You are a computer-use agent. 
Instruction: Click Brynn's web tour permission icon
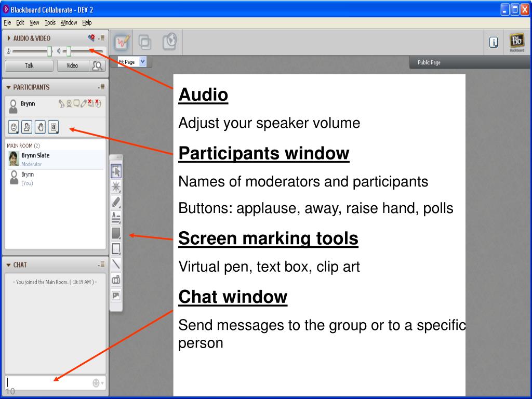point(98,103)
